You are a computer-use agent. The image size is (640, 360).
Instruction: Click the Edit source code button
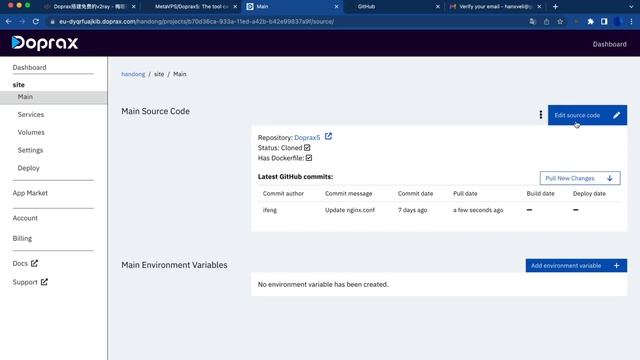pos(587,115)
